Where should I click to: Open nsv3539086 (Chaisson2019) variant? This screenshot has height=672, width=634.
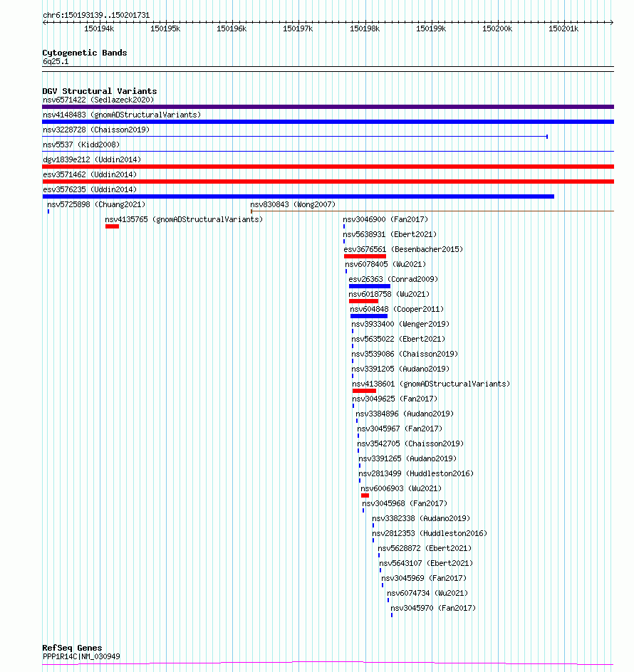point(405,354)
